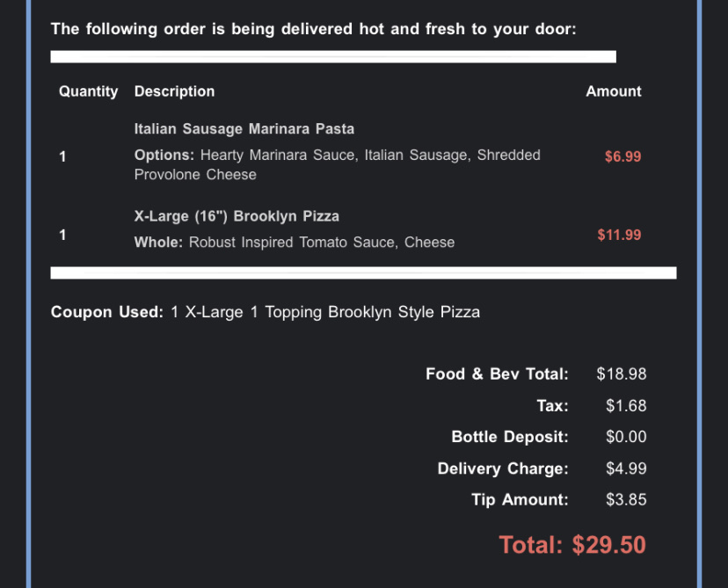The image size is (728, 588).
Task: Click the Description column header
Action: [174, 91]
